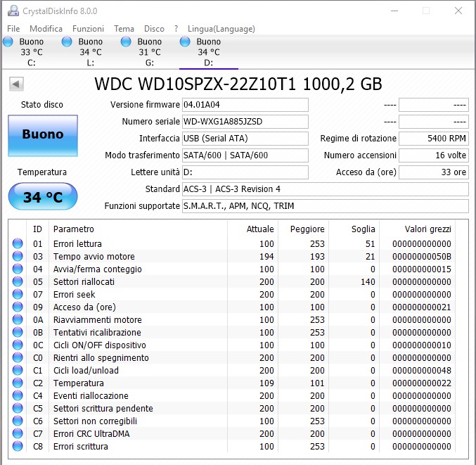Open the Lingua(Language) menu

[221, 29]
